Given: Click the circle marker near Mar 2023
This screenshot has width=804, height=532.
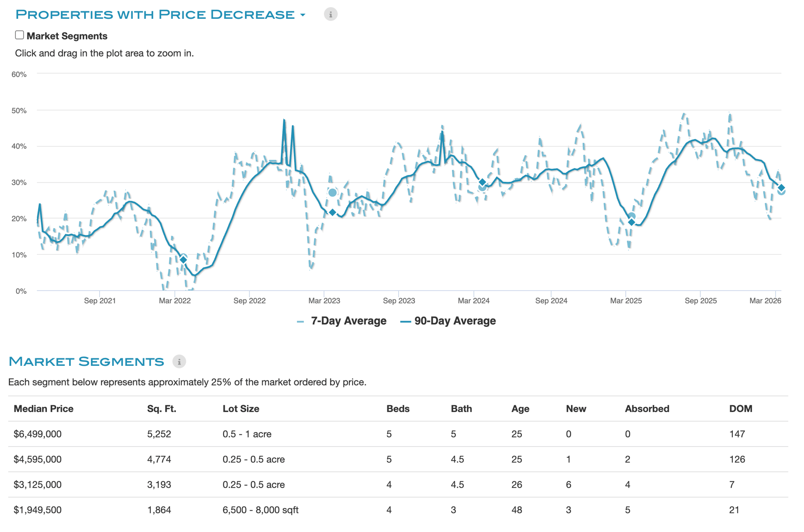Looking at the screenshot, I should click(332, 193).
